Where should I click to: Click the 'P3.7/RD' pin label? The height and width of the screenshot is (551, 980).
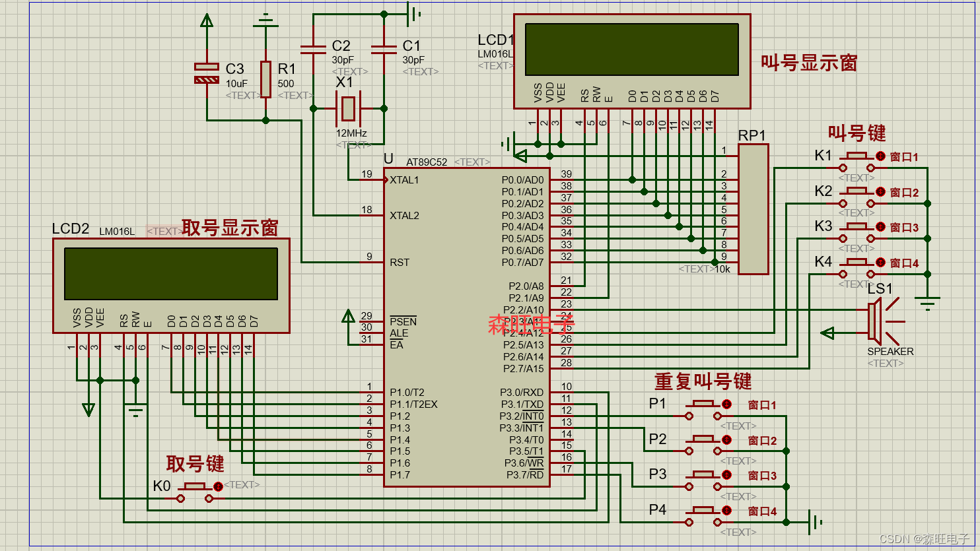525,475
